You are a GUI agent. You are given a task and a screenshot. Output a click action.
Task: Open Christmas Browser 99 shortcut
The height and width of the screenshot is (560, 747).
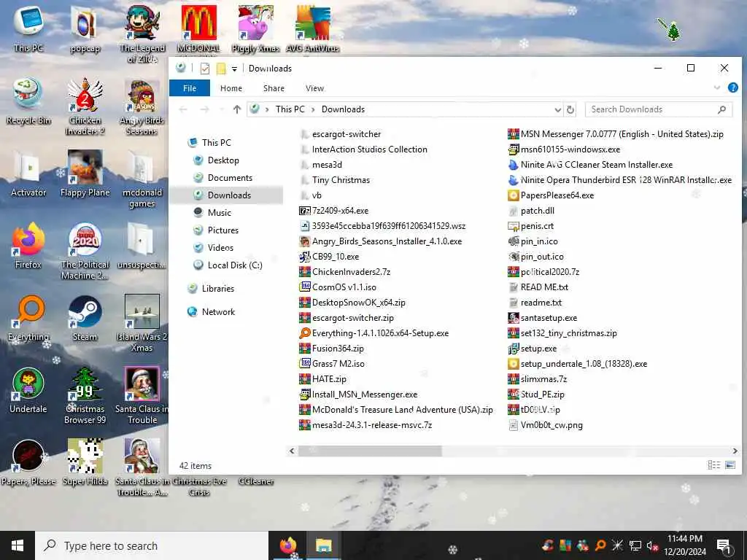[x=85, y=396]
